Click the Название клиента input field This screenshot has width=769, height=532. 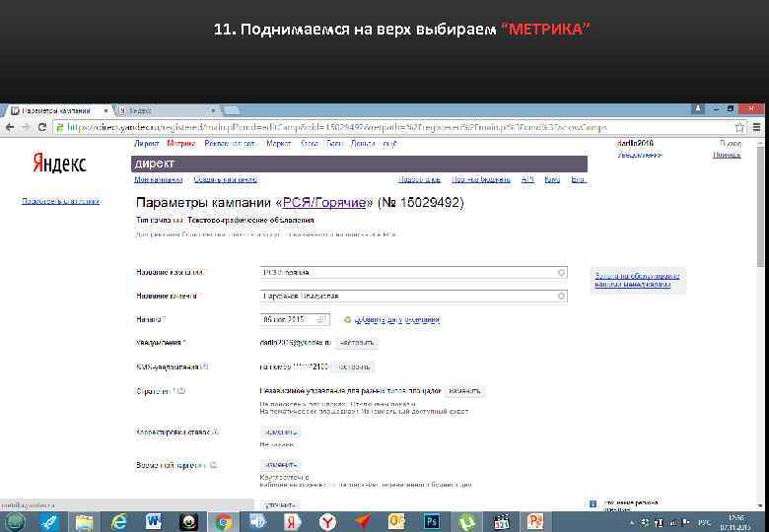tap(413, 296)
